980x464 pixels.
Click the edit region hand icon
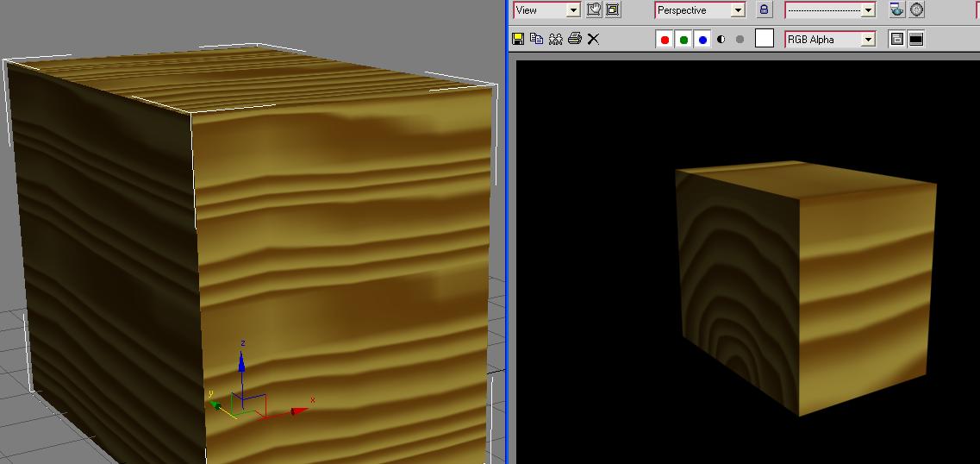point(593,9)
